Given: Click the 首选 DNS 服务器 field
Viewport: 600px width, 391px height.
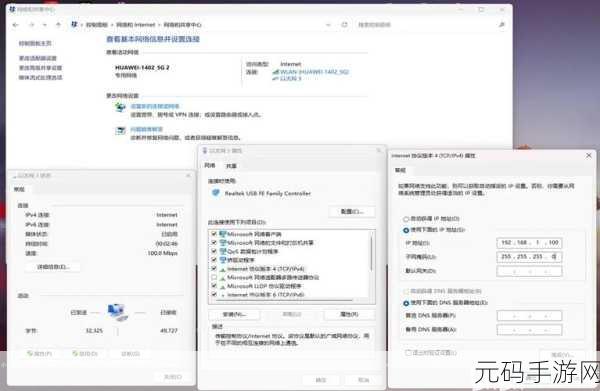Looking at the screenshot, I should (529, 316).
